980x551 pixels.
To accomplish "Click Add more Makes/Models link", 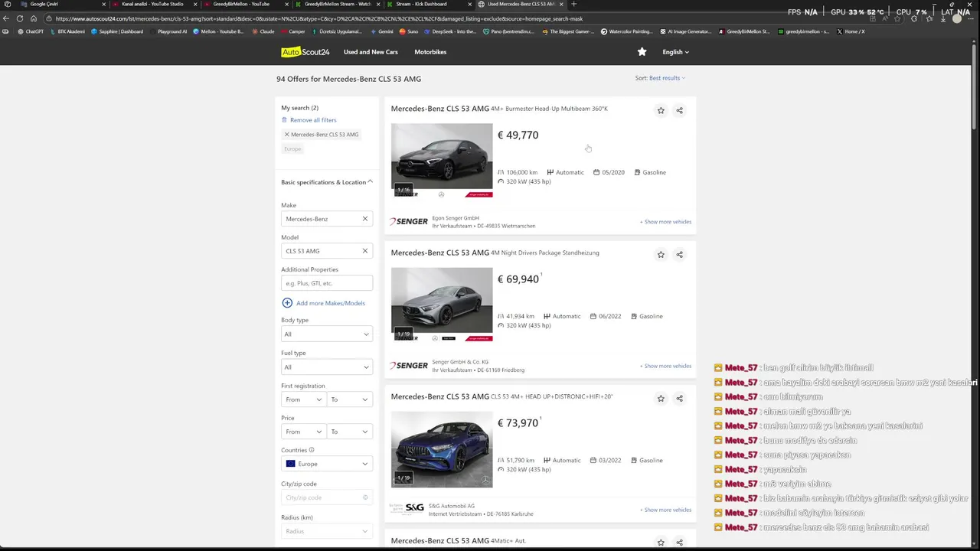I will 331,303.
